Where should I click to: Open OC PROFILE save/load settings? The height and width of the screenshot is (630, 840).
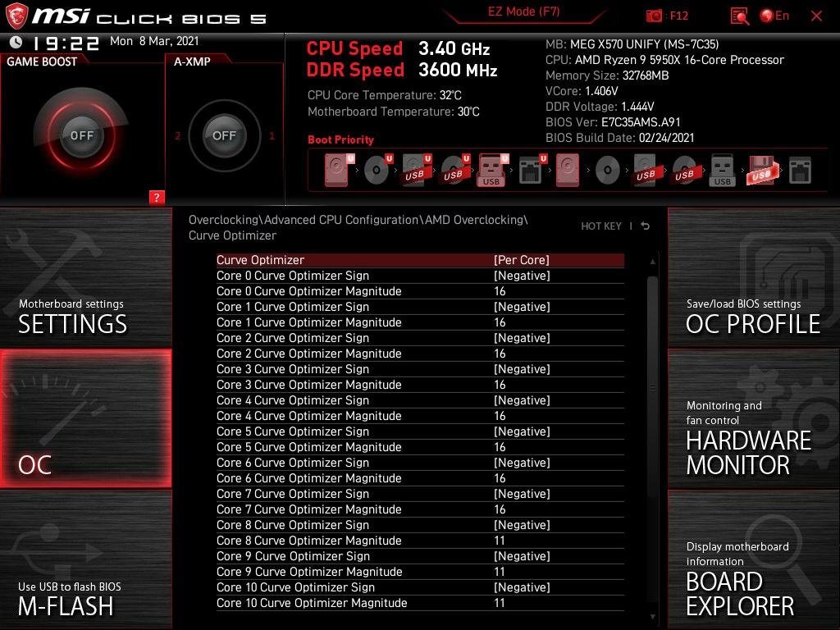click(x=754, y=277)
